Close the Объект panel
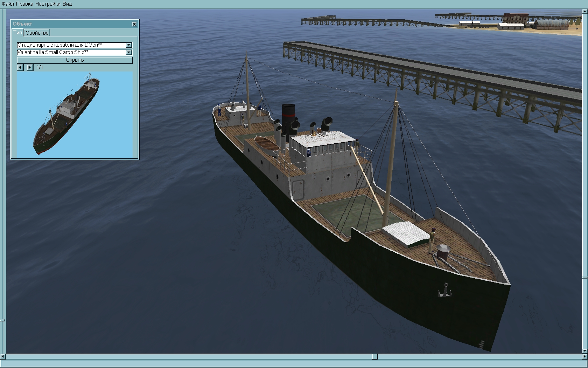Screen dimensions: 588x368 point(134,24)
